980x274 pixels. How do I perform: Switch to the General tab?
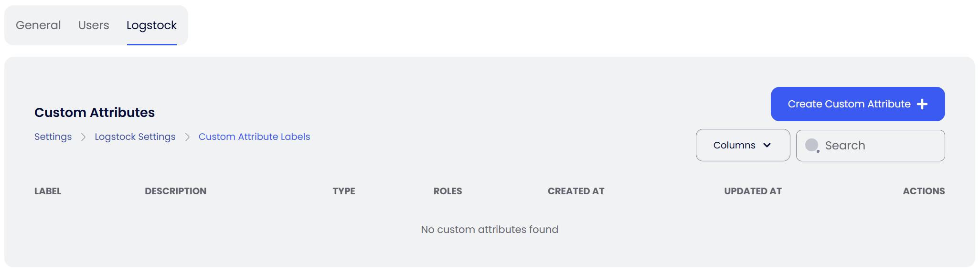[38, 25]
